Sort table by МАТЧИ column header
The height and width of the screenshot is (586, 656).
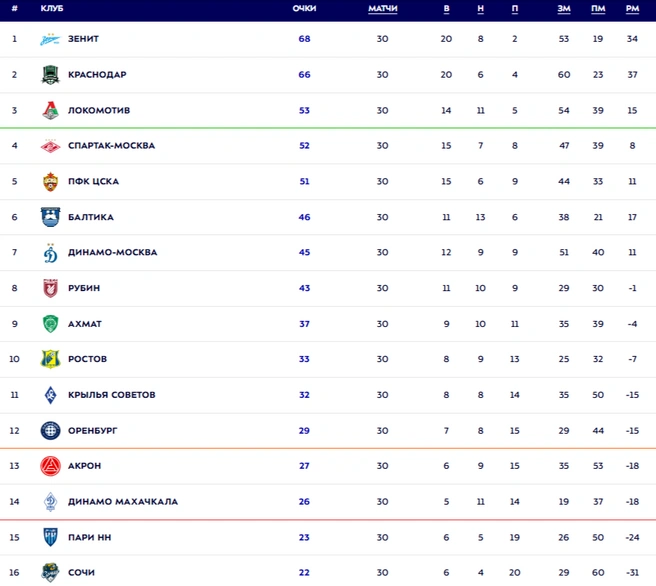382,9
